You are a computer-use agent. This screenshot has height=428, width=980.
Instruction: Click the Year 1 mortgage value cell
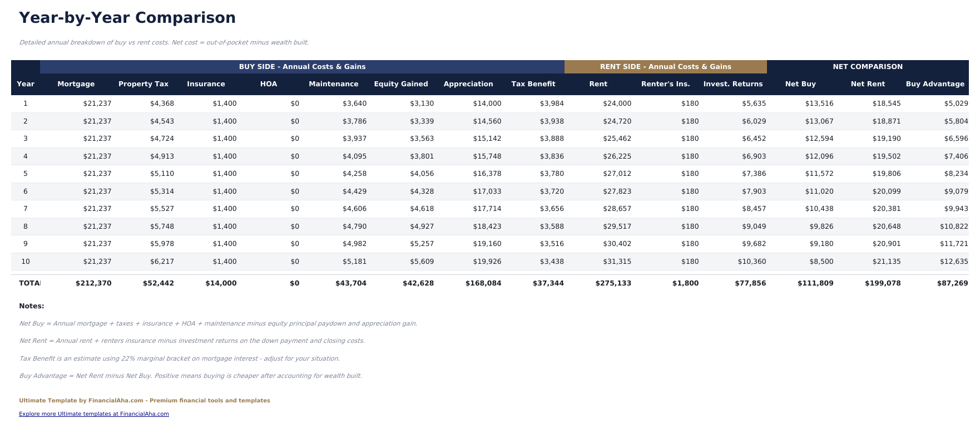point(97,104)
